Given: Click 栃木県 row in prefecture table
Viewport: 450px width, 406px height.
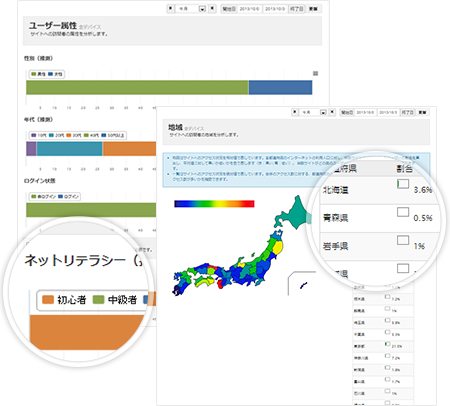Looking at the screenshot, I should tap(383, 299).
